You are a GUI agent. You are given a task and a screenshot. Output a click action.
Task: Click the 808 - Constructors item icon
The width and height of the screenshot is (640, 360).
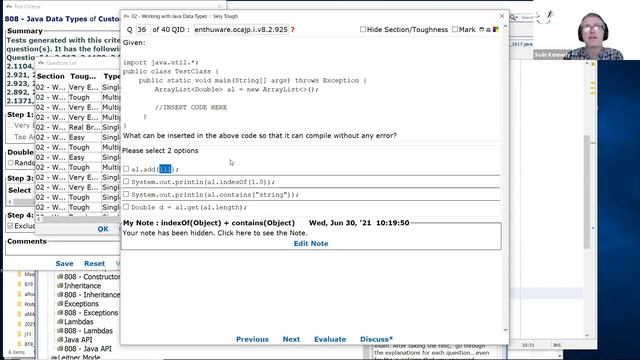(x=60, y=277)
